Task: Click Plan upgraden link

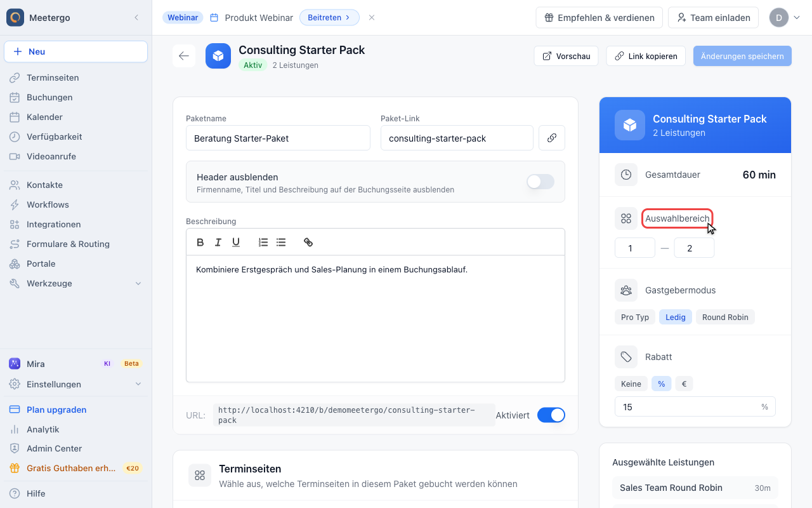Action: 76,410
